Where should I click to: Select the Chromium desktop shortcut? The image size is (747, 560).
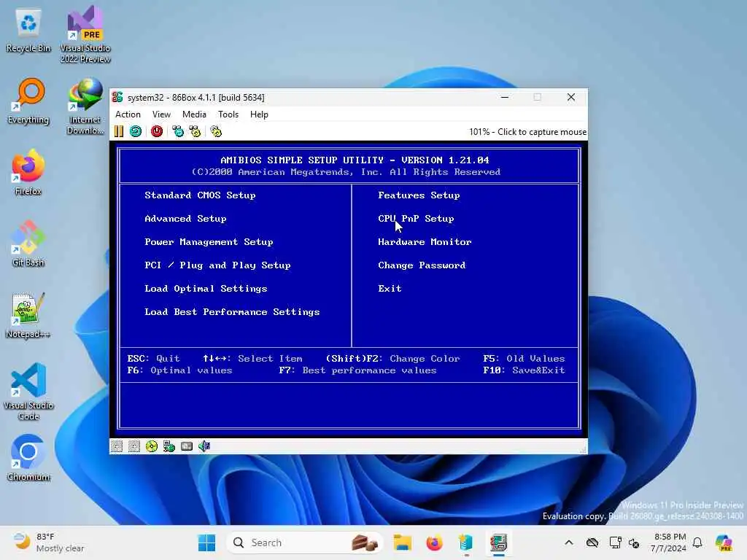[x=28, y=458]
